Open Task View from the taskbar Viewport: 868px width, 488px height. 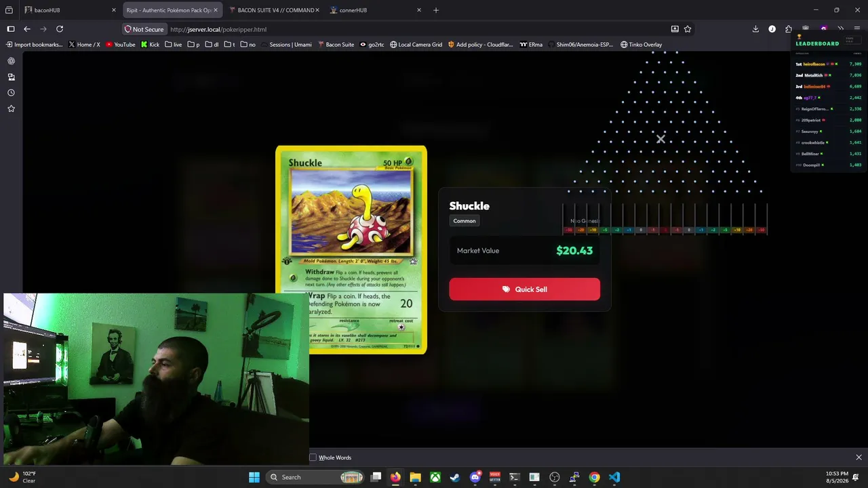click(x=376, y=477)
